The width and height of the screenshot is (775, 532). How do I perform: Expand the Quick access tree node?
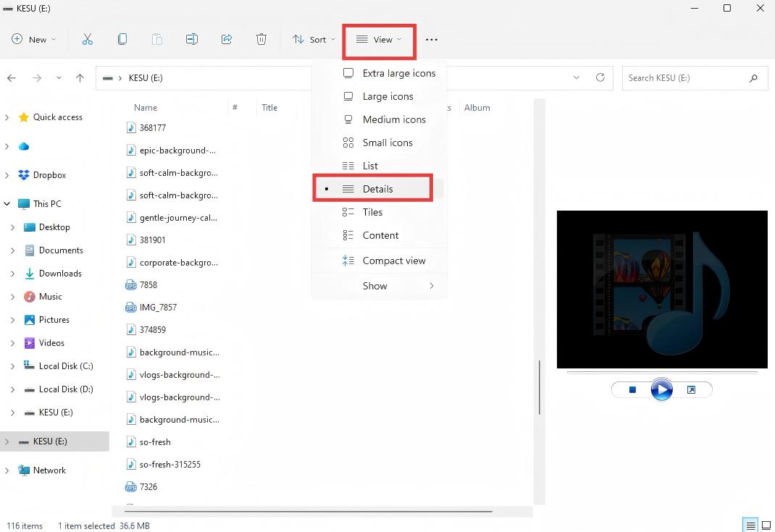pyautogui.click(x=7, y=117)
